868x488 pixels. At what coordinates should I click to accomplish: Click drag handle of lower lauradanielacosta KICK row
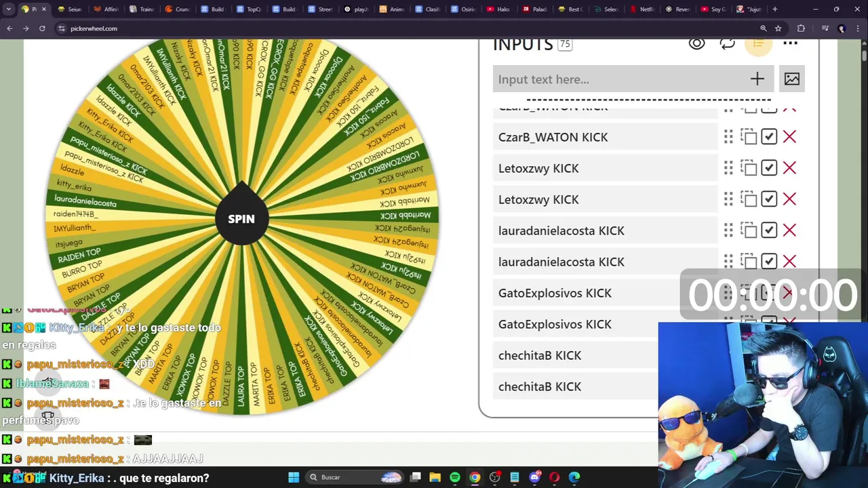point(728,262)
